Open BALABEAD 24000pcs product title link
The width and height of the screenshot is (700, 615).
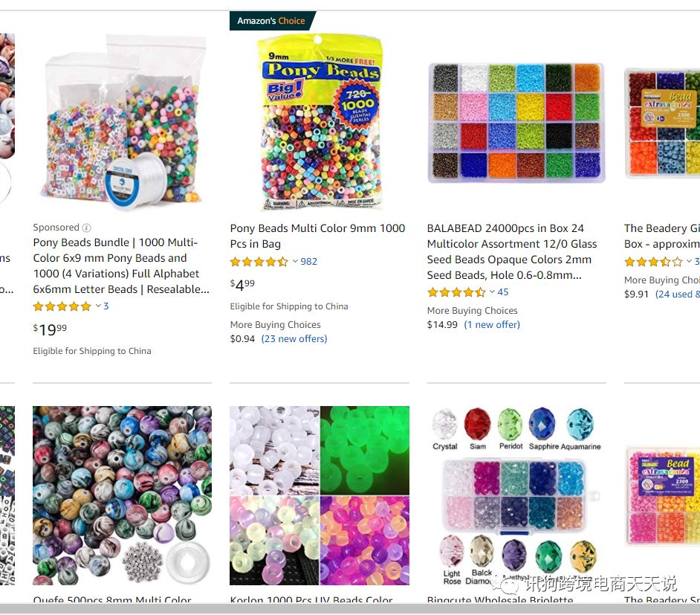pyautogui.click(x=512, y=251)
